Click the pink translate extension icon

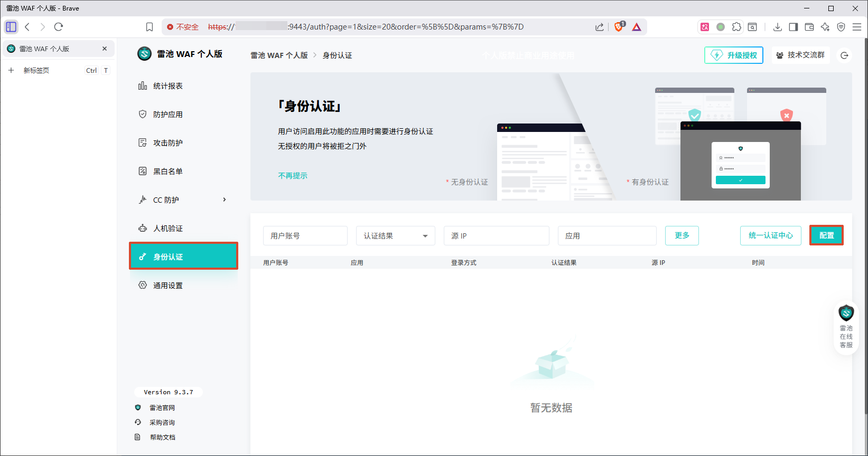click(705, 27)
